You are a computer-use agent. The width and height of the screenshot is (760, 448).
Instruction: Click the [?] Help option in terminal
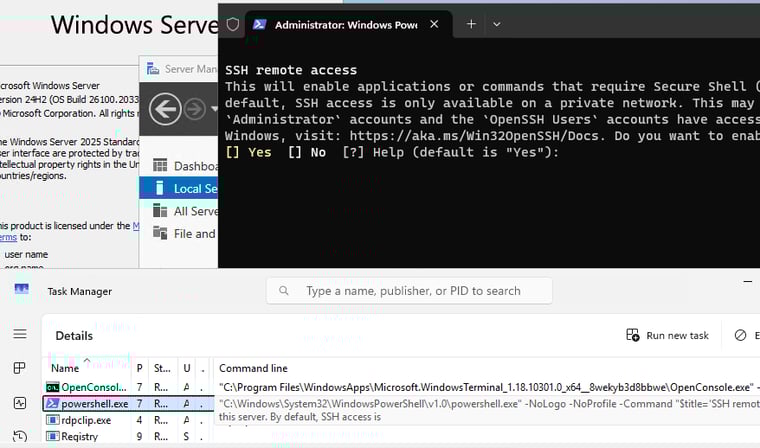[373, 152]
